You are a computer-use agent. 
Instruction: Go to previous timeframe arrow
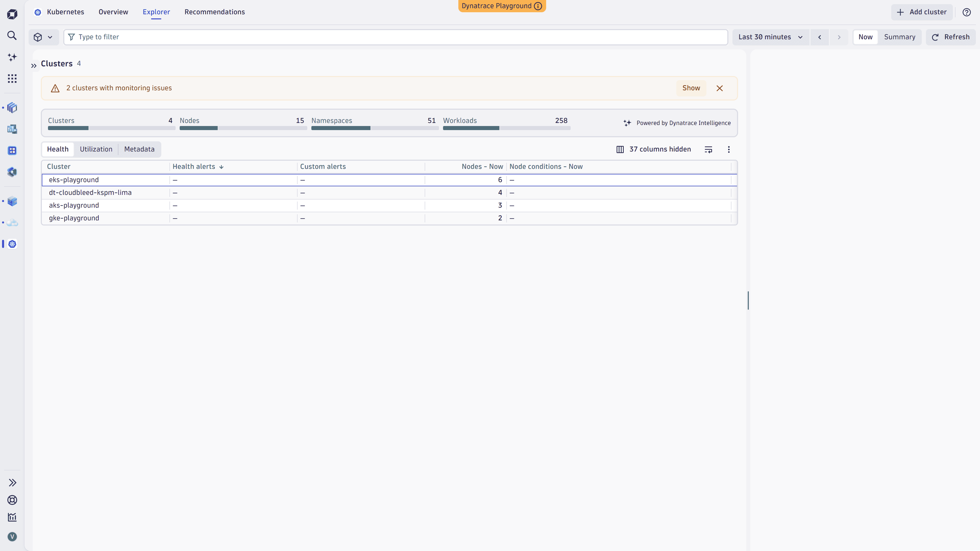[x=820, y=37]
